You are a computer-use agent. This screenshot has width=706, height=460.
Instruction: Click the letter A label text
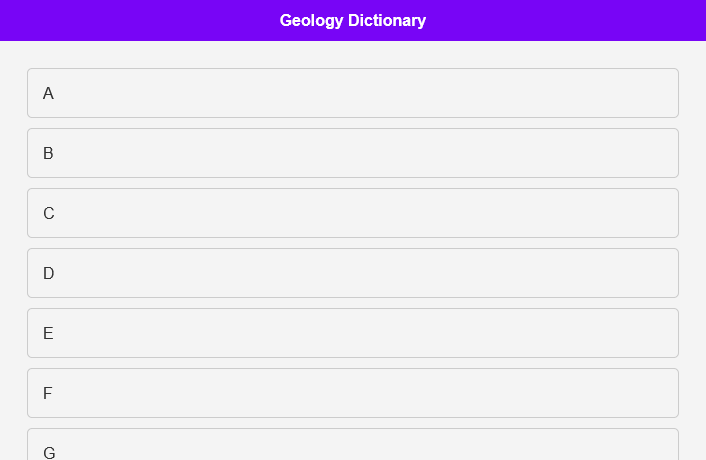point(48,93)
